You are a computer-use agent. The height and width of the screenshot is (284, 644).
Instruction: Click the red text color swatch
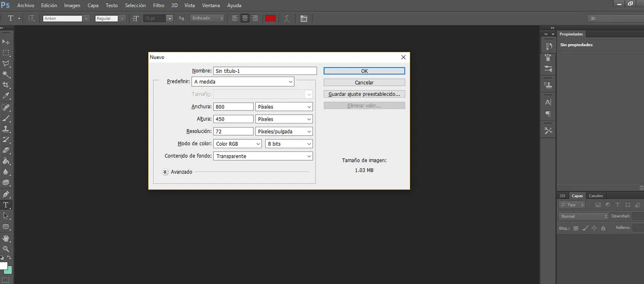[271, 18]
